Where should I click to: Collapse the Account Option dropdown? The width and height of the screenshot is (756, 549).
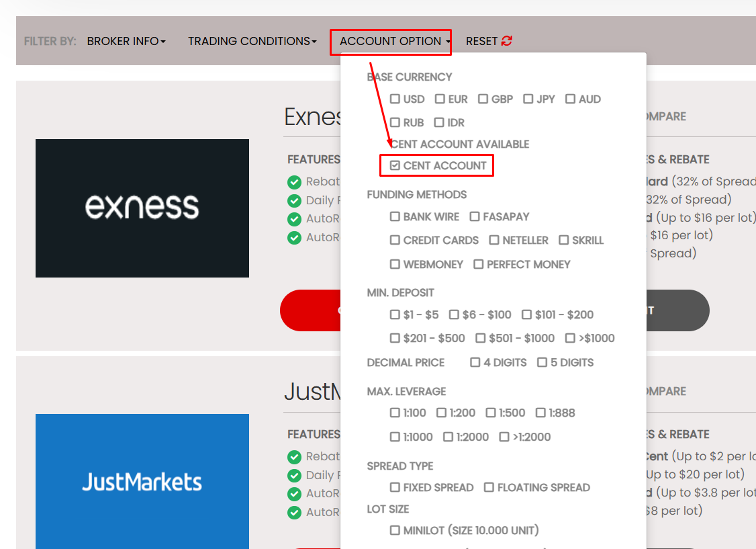[395, 41]
